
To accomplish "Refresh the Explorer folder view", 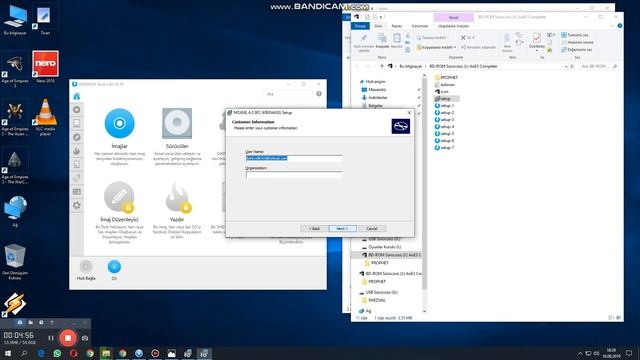I will (572, 66).
